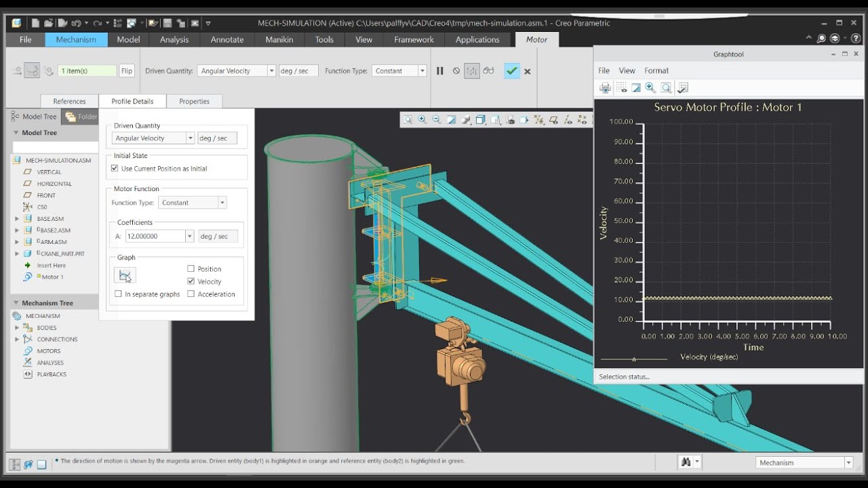Uncheck the Velocity graph checkbox
The image size is (868, 488).
(191, 281)
